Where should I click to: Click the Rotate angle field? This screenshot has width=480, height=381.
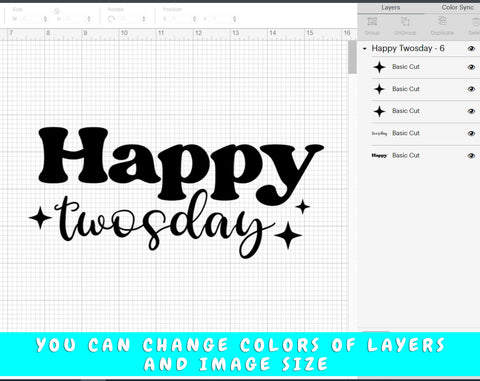129,19
